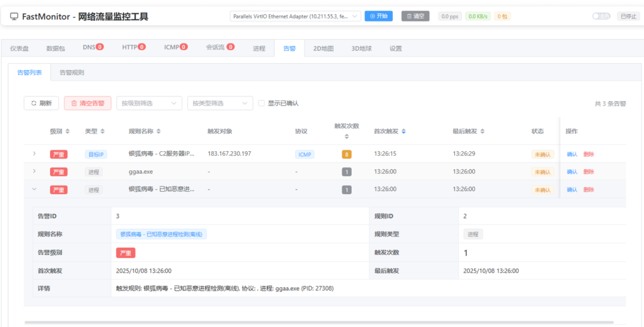Click the 银狐病毒 - C2服务器IP rule name
The image size is (644, 327).
coord(162,154)
